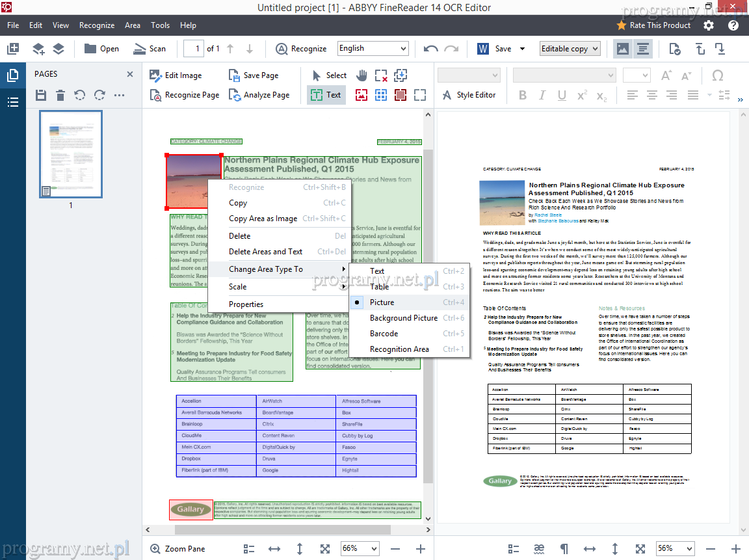Screen dimensions: 749x560
Task: Click the Rate This Product link
Action: pos(653,25)
